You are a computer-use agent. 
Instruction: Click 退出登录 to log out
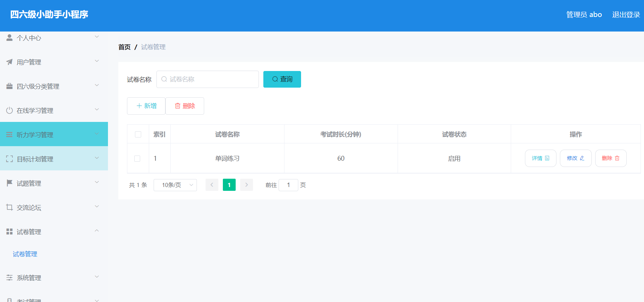tap(626, 15)
